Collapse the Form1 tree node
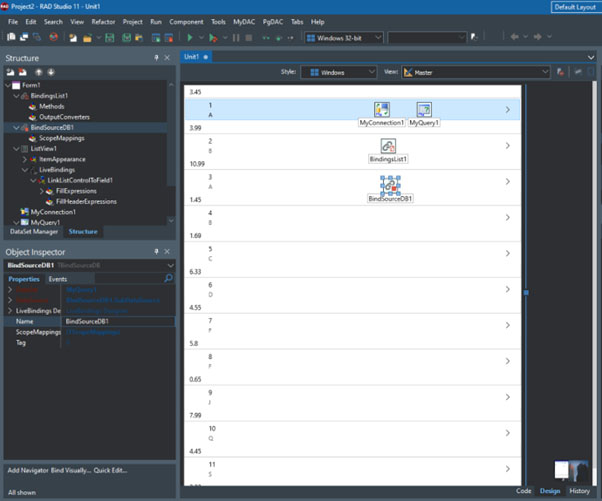 tap(8, 85)
